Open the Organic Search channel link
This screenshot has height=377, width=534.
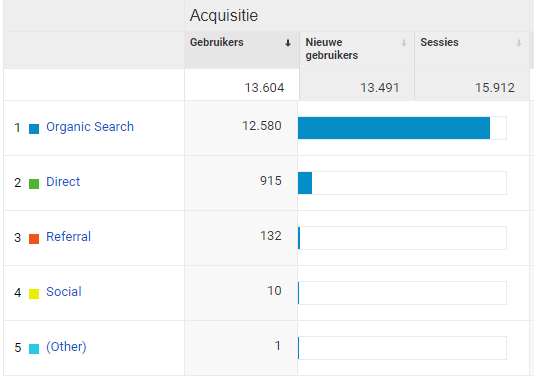point(90,127)
